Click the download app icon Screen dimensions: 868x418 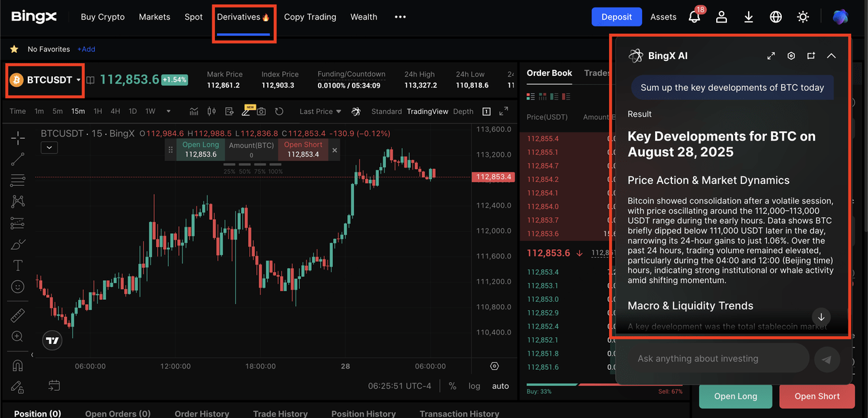point(749,17)
